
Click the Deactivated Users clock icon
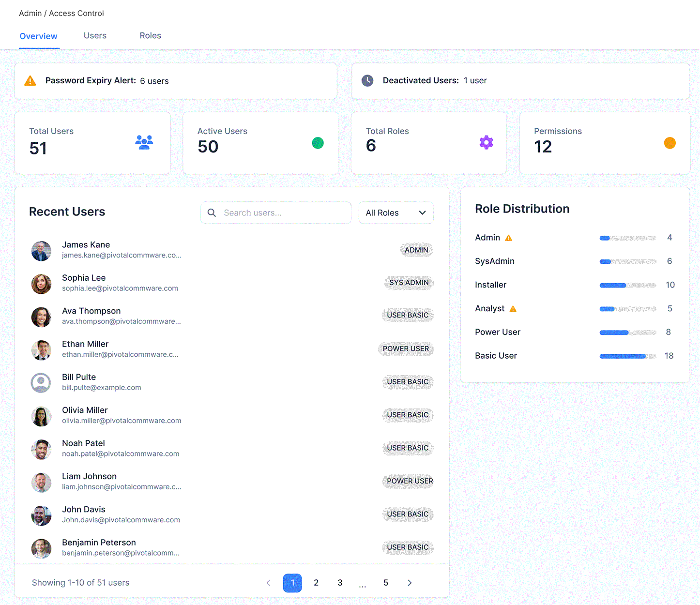point(367,81)
